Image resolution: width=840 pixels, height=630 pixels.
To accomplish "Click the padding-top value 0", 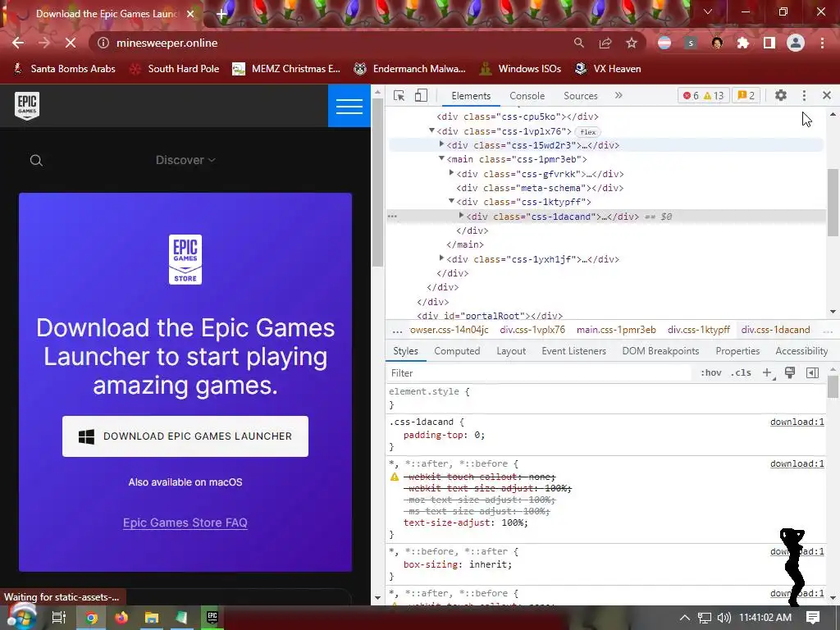I will pos(477,435).
